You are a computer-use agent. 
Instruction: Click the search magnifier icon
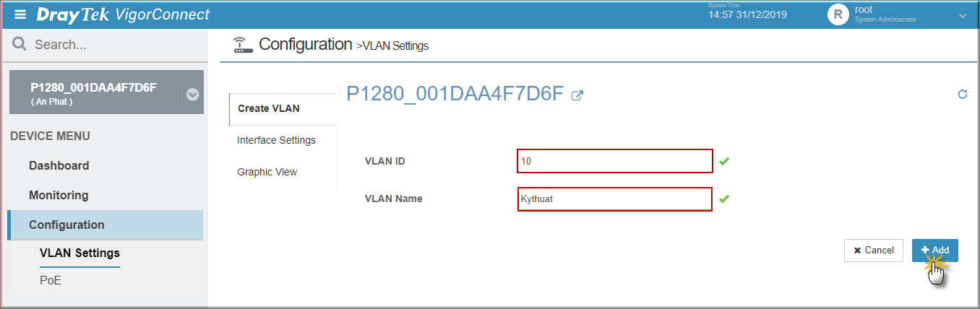pos(20,45)
